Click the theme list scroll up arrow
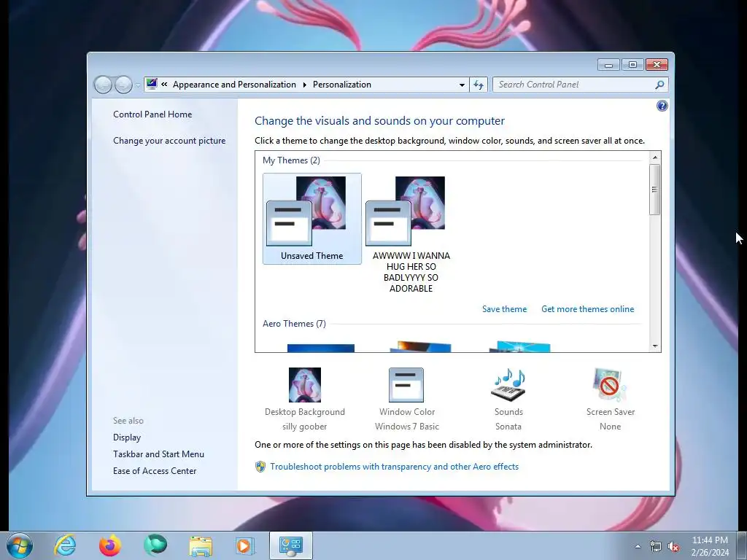 (655, 157)
